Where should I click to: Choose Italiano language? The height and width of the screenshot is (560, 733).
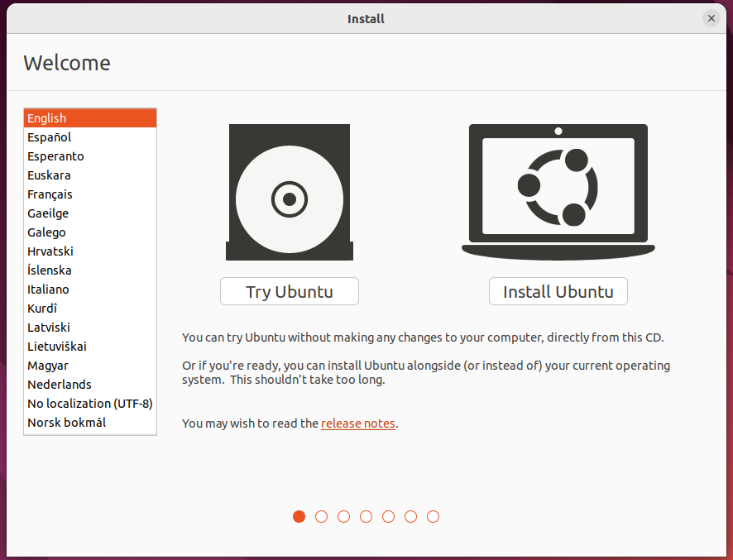(x=90, y=290)
